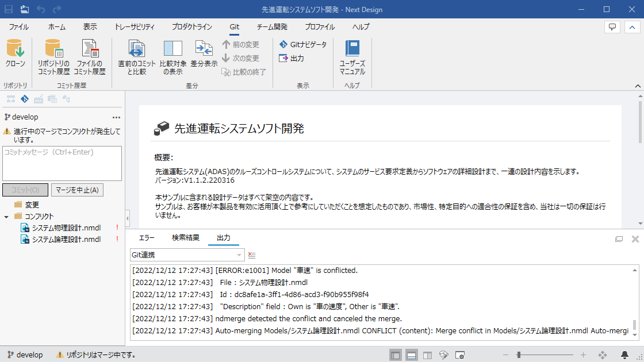Open the チーム開発 ribbon tab
The image size is (644, 362).
coord(272,27)
